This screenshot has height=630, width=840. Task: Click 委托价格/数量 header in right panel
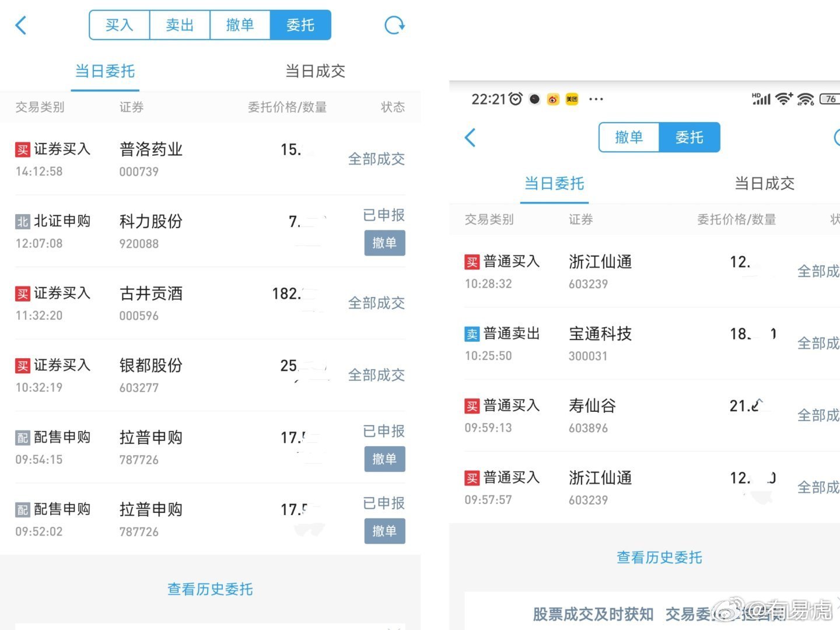(737, 220)
